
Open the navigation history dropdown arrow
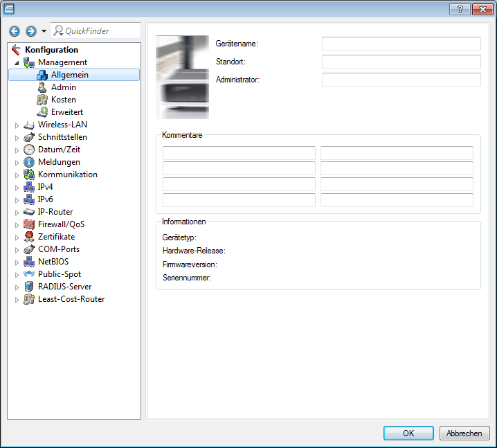(x=44, y=31)
